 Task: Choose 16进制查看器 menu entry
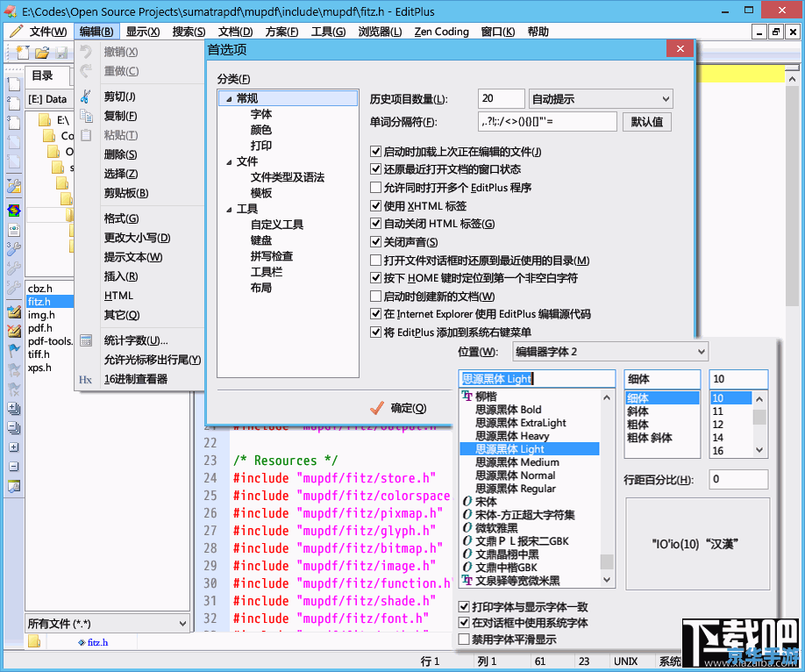point(136,379)
